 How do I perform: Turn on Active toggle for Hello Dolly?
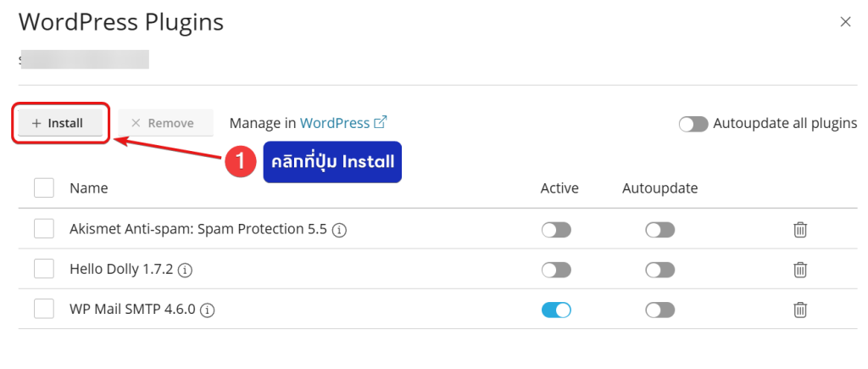point(556,270)
